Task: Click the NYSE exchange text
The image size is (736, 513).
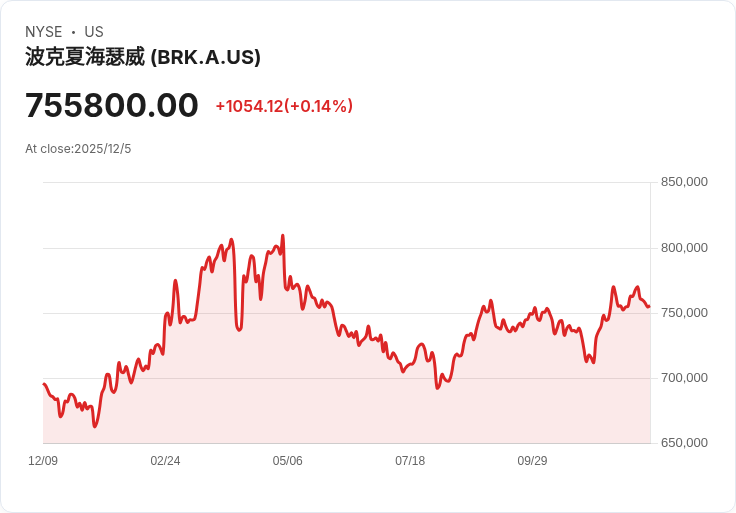Action: pos(44,32)
